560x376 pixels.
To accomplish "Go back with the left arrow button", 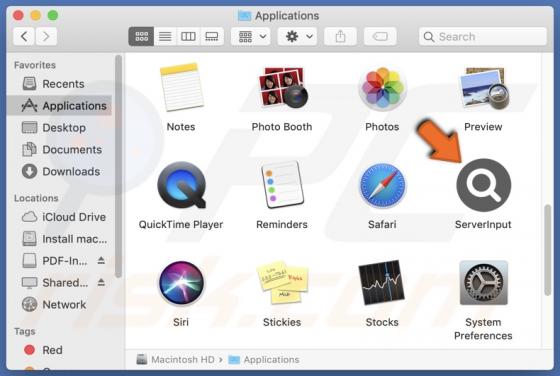I will tap(24, 36).
